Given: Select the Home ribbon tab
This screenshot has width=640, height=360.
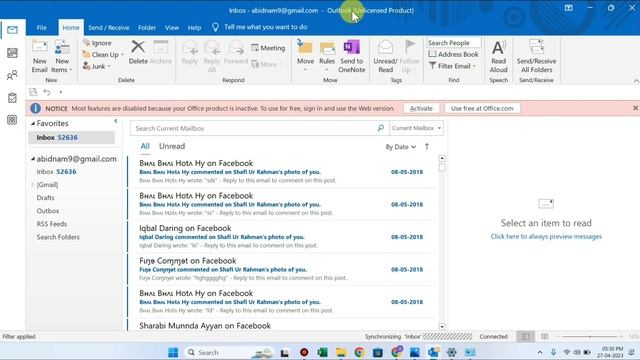Looking at the screenshot, I should click(71, 27).
